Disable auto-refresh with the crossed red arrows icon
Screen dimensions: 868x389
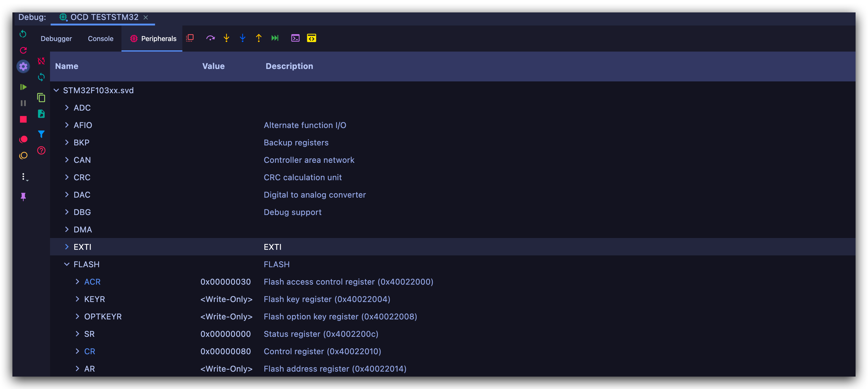tap(41, 61)
